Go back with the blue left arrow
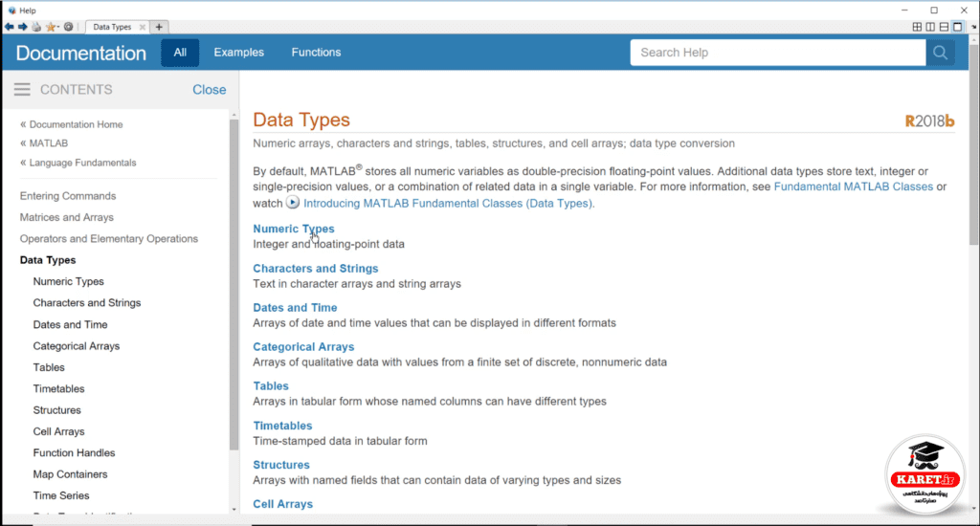The width and height of the screenshot is (980, 526). click(x=9, y=27)
